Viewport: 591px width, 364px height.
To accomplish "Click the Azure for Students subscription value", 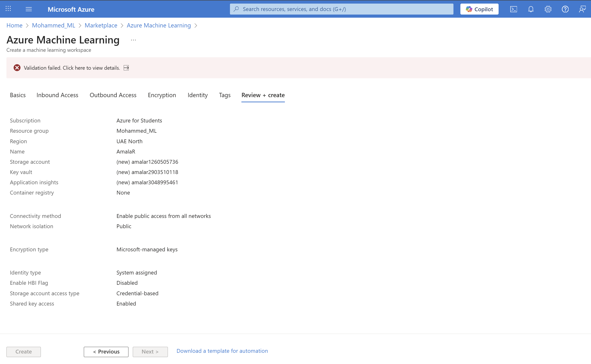I will coord(139,120).
